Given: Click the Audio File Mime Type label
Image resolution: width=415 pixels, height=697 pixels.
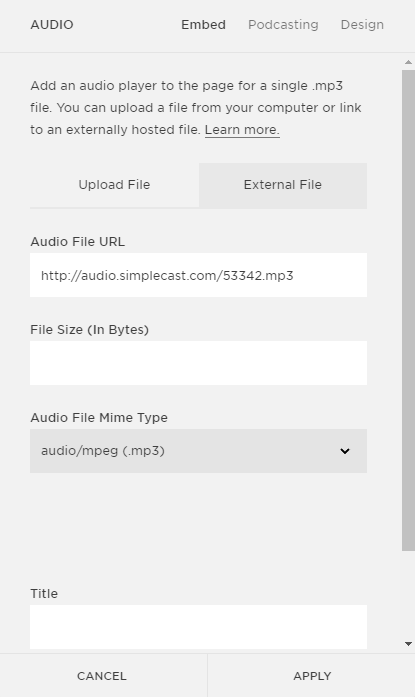Looking at the screenshot, I should coord(99,418).
